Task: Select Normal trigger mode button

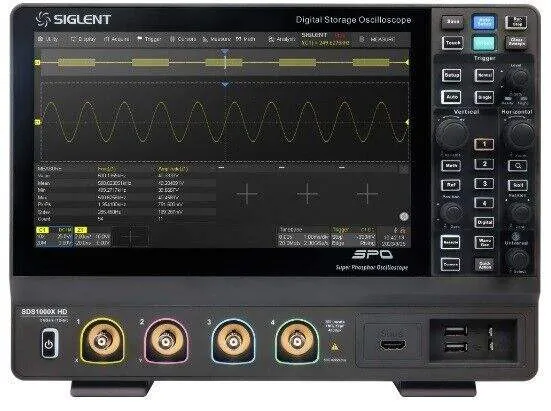Action: (x=484, y=75)
